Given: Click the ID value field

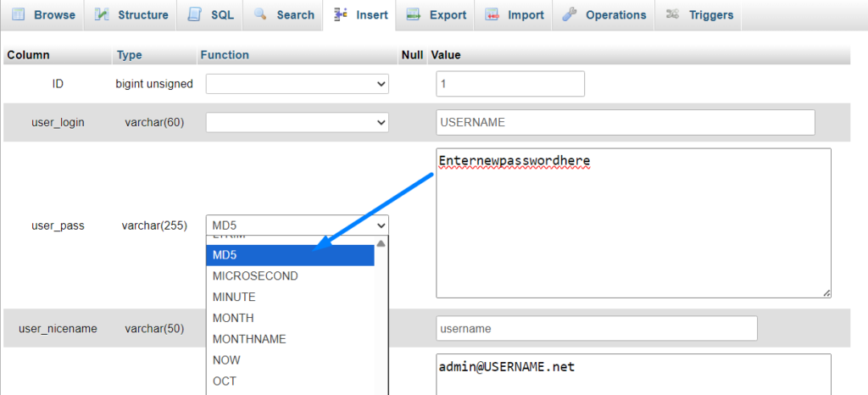Looking at the screenshot, I should click(510, 84).
